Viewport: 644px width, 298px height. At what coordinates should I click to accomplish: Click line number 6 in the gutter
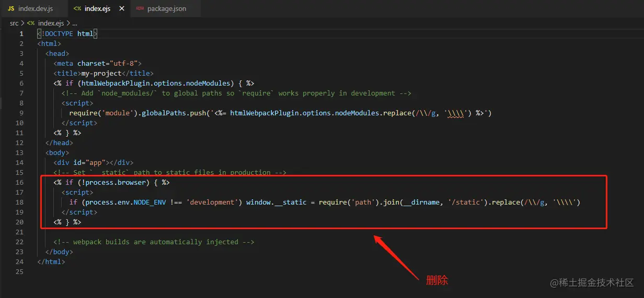21,84
